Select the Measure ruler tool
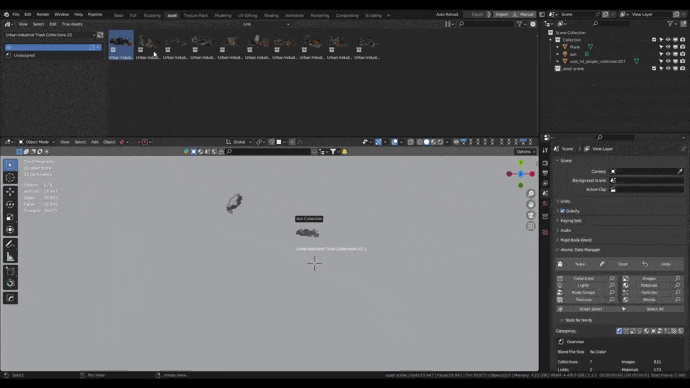The width and height of the screenshot is (690, 388). tap(10, 257)
